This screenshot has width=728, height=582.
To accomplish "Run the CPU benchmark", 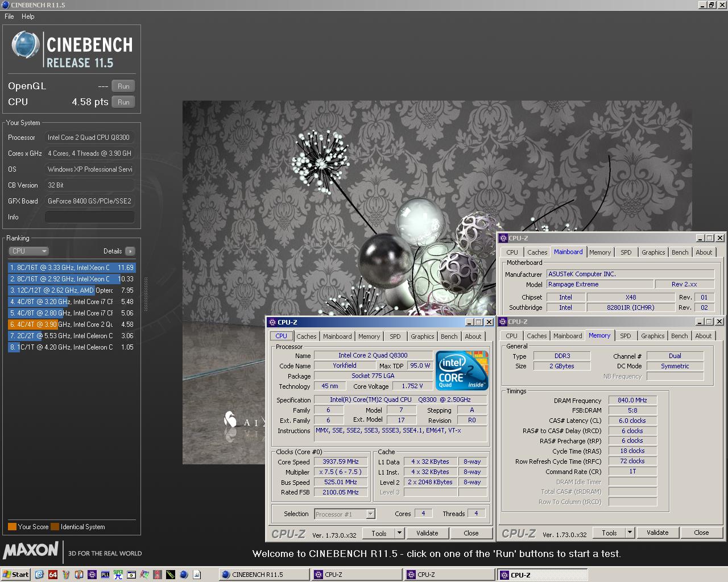I will pos(123,102).
